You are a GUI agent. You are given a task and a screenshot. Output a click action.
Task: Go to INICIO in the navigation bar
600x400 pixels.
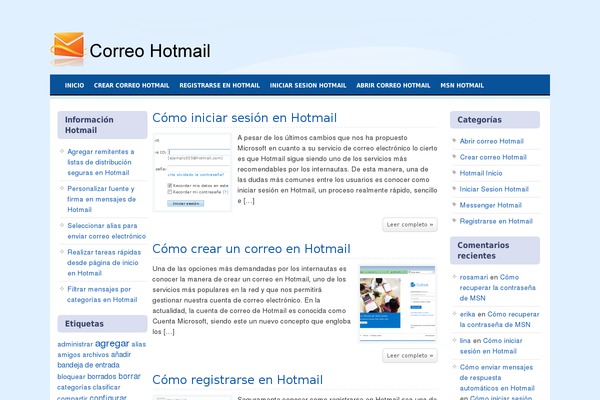pos(74,85)
